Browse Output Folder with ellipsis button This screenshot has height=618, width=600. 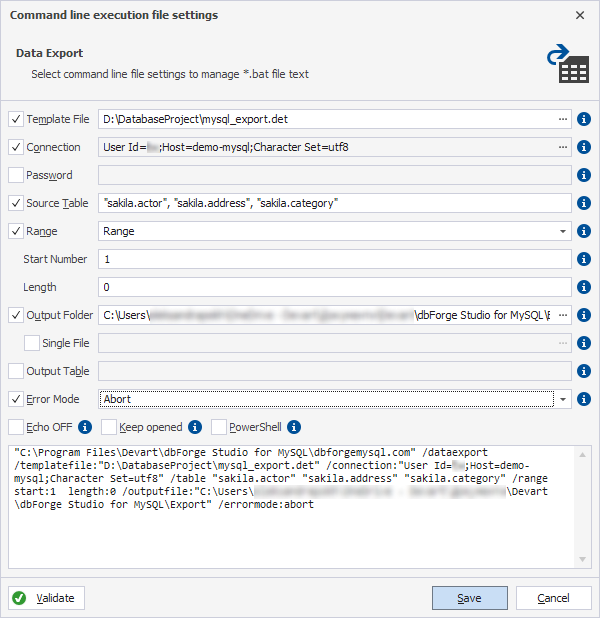pyautogui.click(x=563, y=315)
